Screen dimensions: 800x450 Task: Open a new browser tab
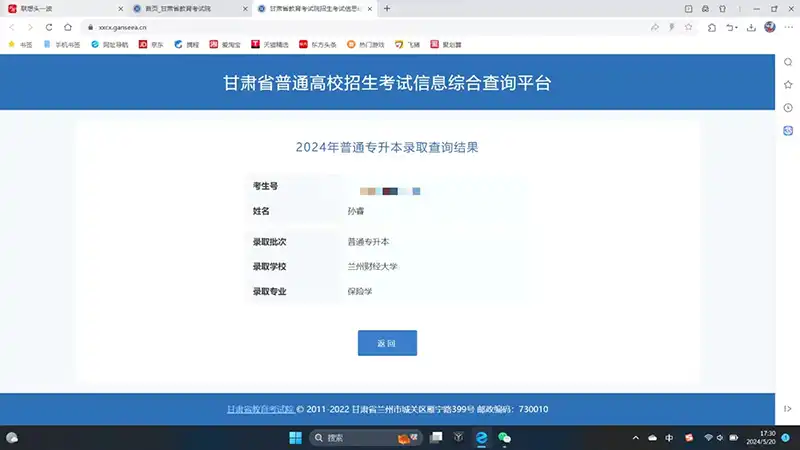tap(387, 8)
